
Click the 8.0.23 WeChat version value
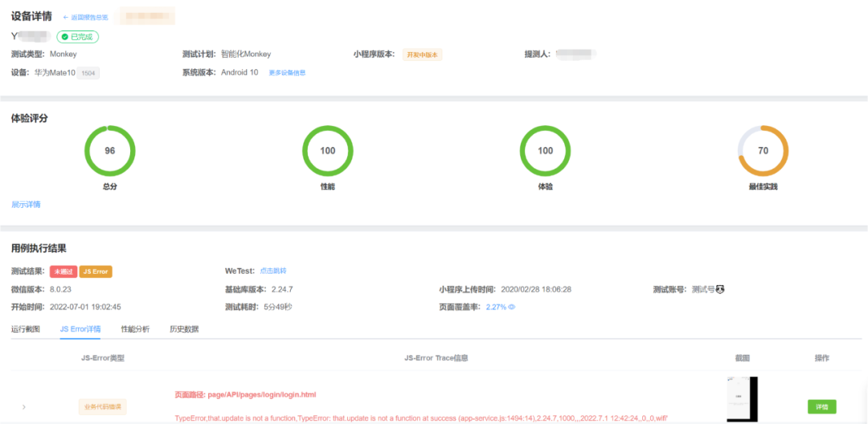click(x=61, y=289)
